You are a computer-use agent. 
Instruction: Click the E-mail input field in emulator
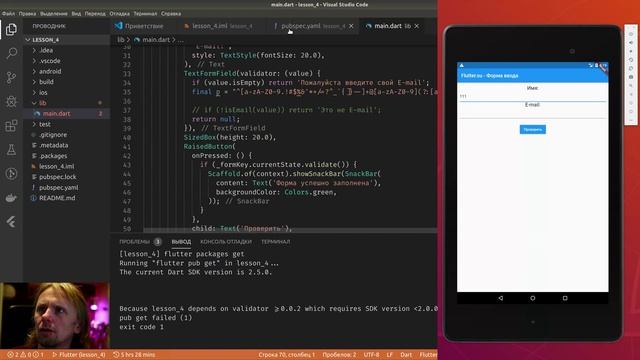533,113
